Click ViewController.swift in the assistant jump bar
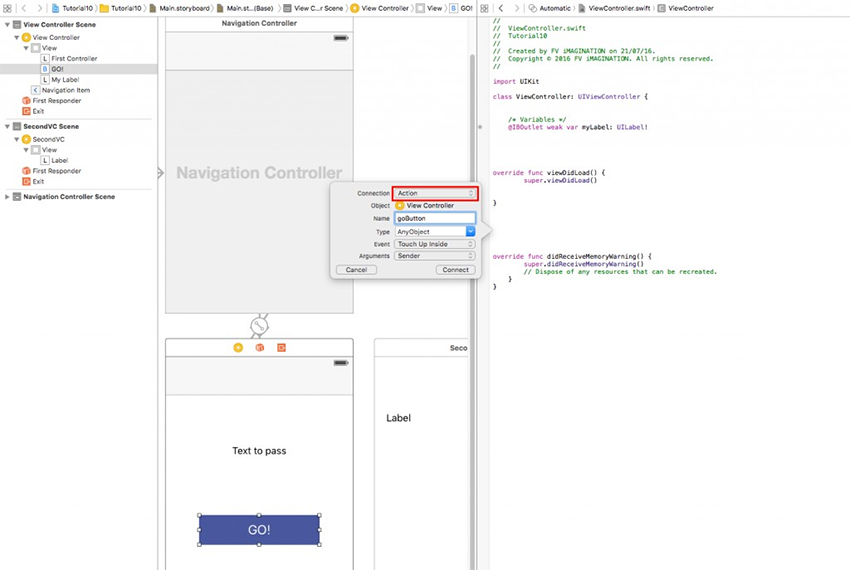 pyautogui.click(x=615, y=8)
